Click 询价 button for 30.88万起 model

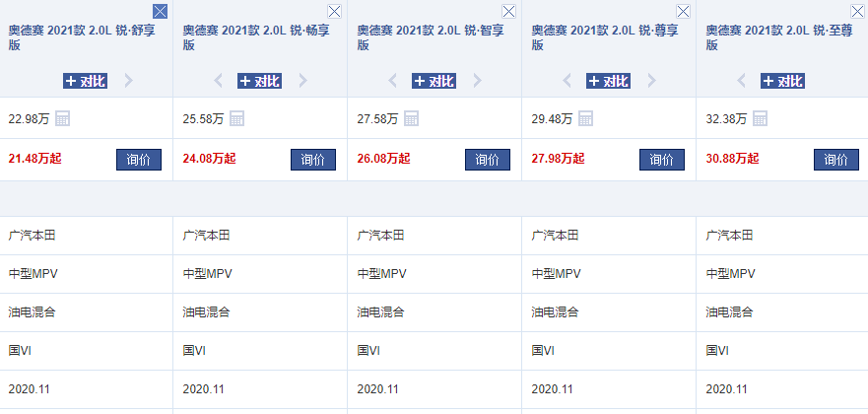(x=836, y=160)
